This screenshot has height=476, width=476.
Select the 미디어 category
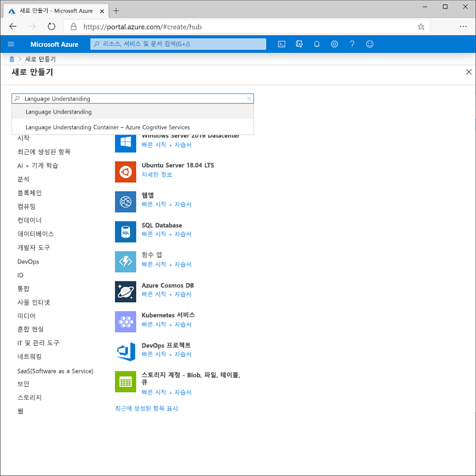tap(26, 316)
